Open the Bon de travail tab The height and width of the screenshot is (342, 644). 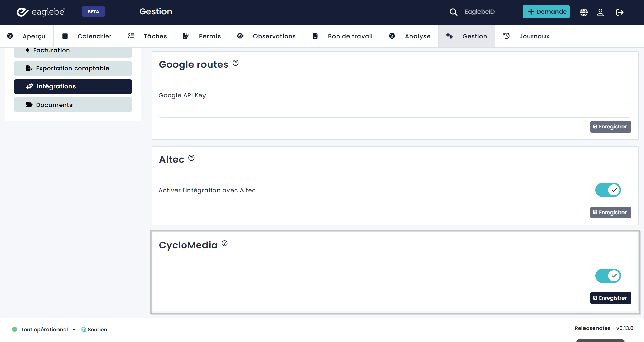342,36
